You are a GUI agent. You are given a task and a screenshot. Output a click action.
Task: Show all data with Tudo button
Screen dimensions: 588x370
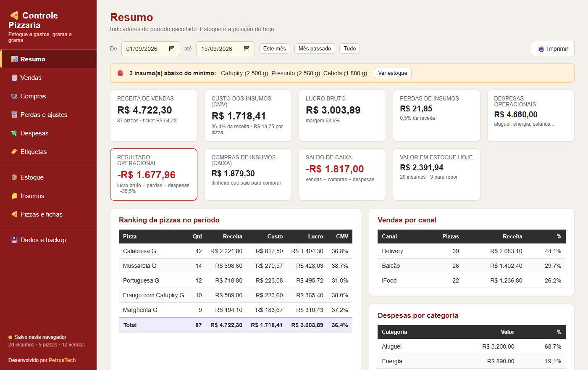click(349, 49)
